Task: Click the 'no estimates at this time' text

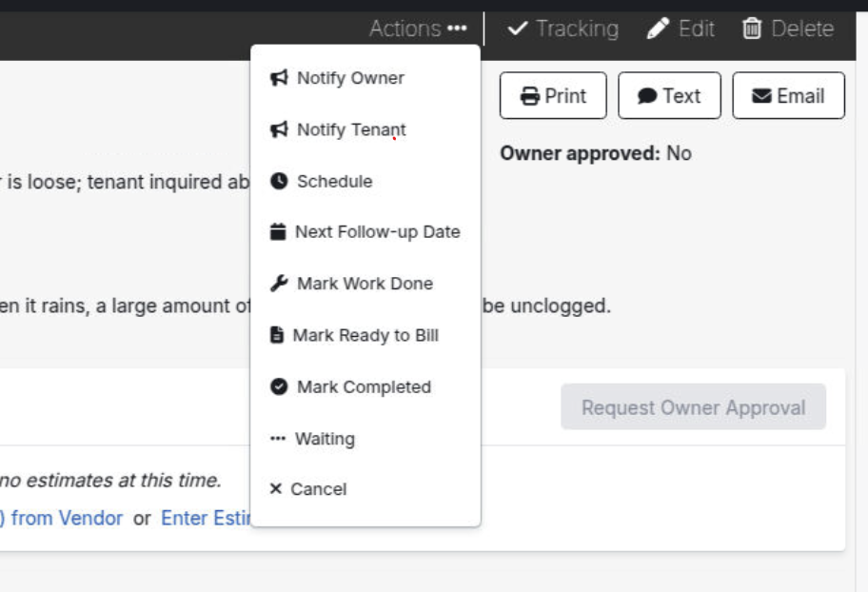Action: (x=110, y=480)
